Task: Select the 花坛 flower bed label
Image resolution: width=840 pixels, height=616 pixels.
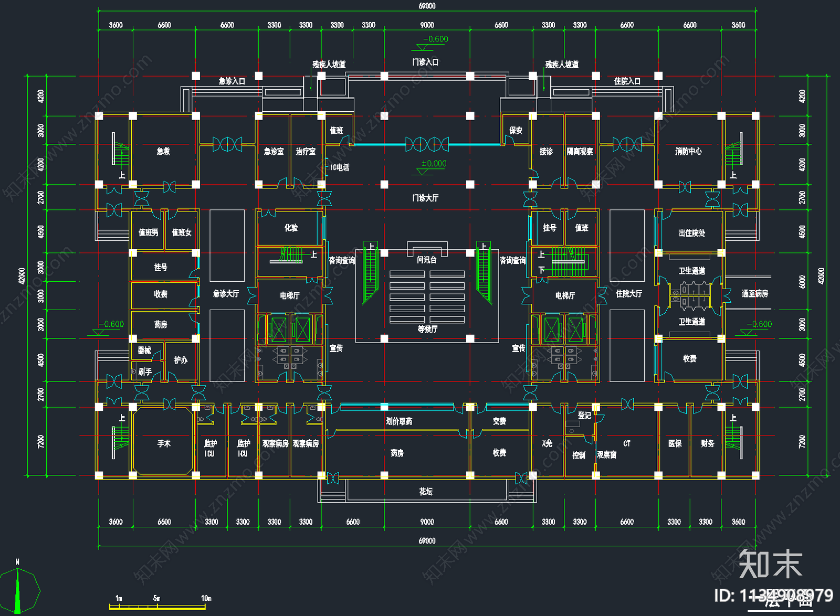Action: [x=426, y=492]
